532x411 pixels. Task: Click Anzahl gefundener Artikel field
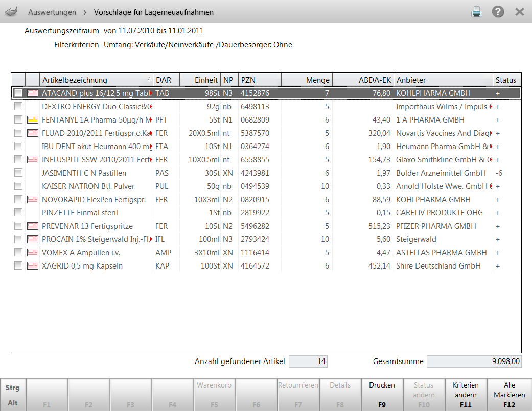point(308,361)
